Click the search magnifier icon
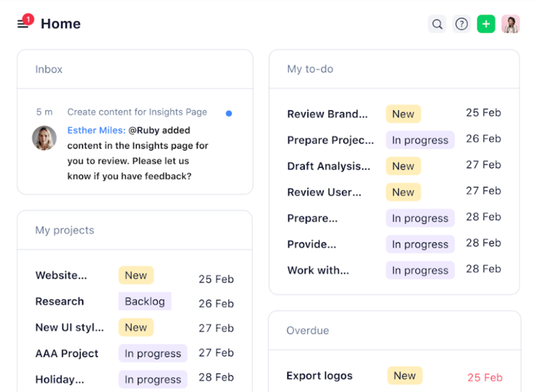This screenshot has height=392, width=536. (437, 24)
